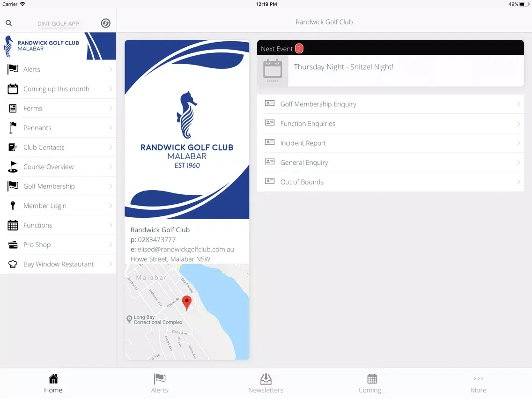
Task: Tap the Bay Window Restaurant chef hat icon
Action: (13, 264)
